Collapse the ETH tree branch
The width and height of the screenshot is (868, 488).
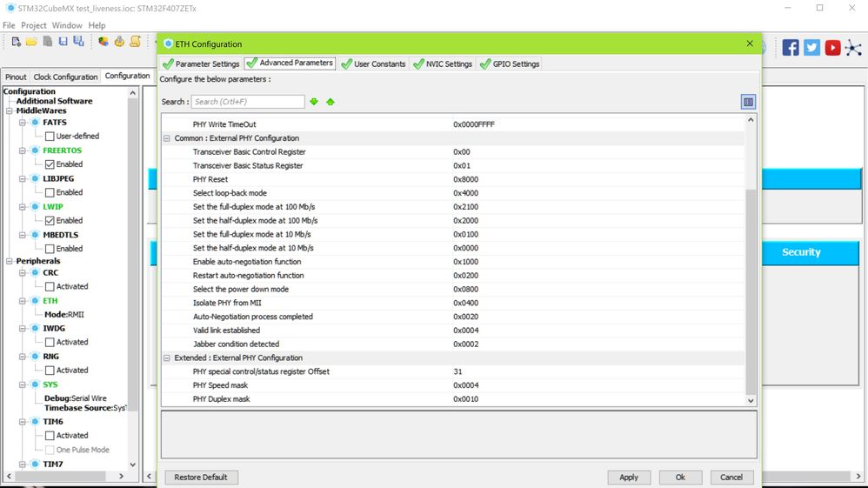pos(22,301)
